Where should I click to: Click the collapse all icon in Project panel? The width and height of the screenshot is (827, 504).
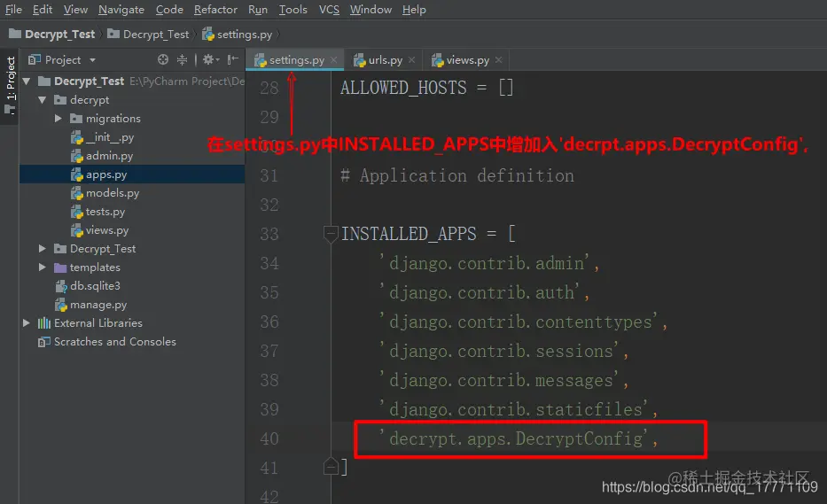[x=182, y=59]
